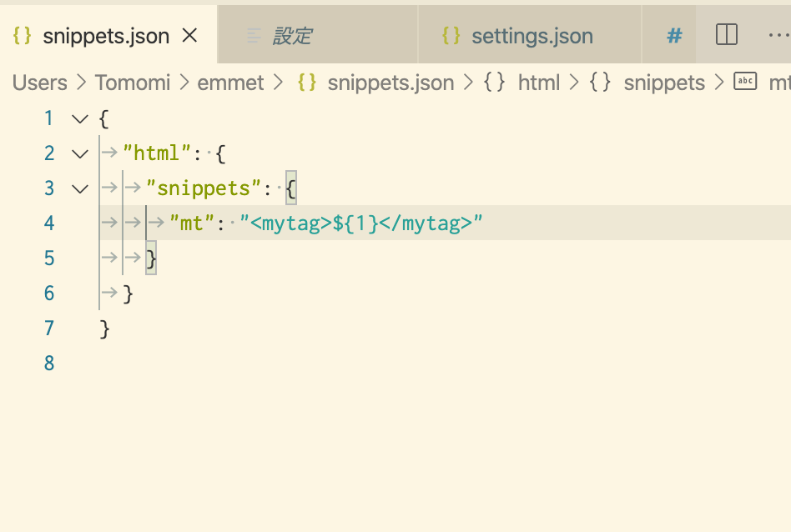Image resolution: width=791 pixels, height=532 pixels.
Task: Click the JSON braces icon on snippets.json tab
Action: click(23, 36)
